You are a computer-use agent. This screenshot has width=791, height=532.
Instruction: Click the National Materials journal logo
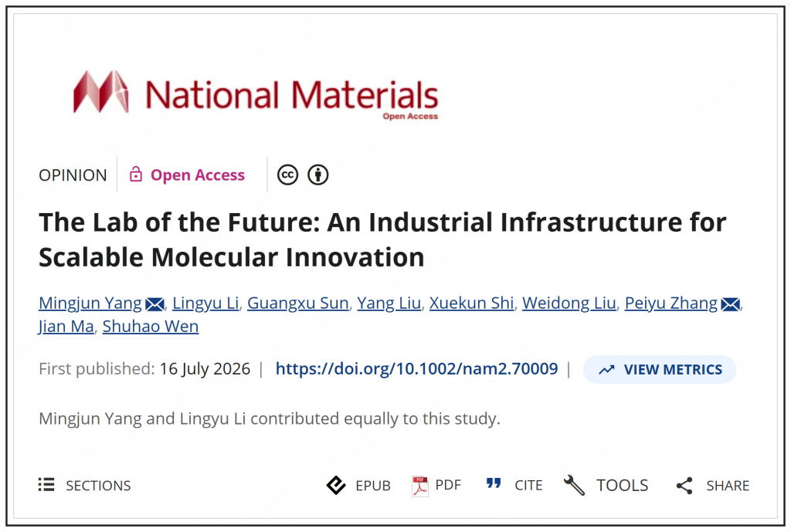point(256,93)
